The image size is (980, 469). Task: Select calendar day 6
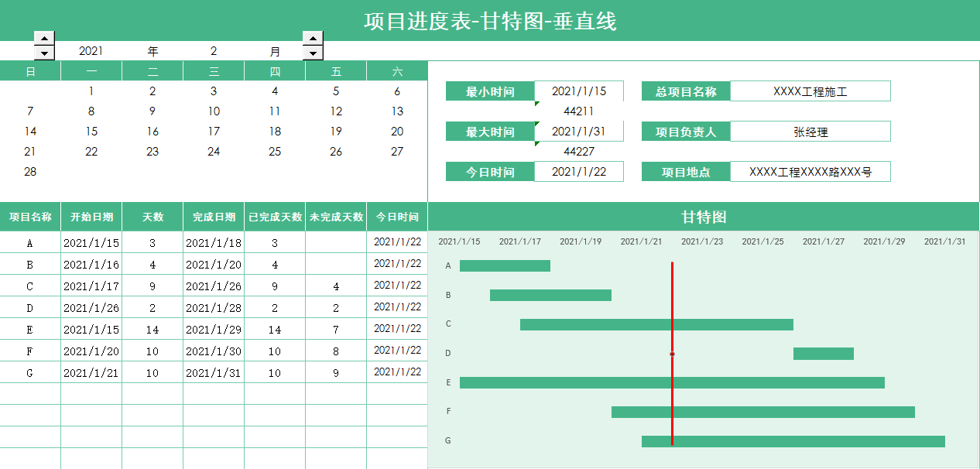click(x=397, y=91)
